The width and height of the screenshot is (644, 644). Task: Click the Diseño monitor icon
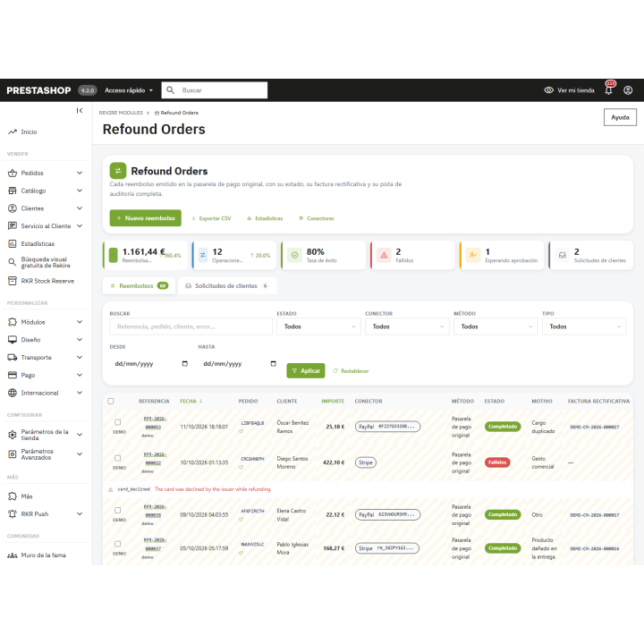coord(13,340)
